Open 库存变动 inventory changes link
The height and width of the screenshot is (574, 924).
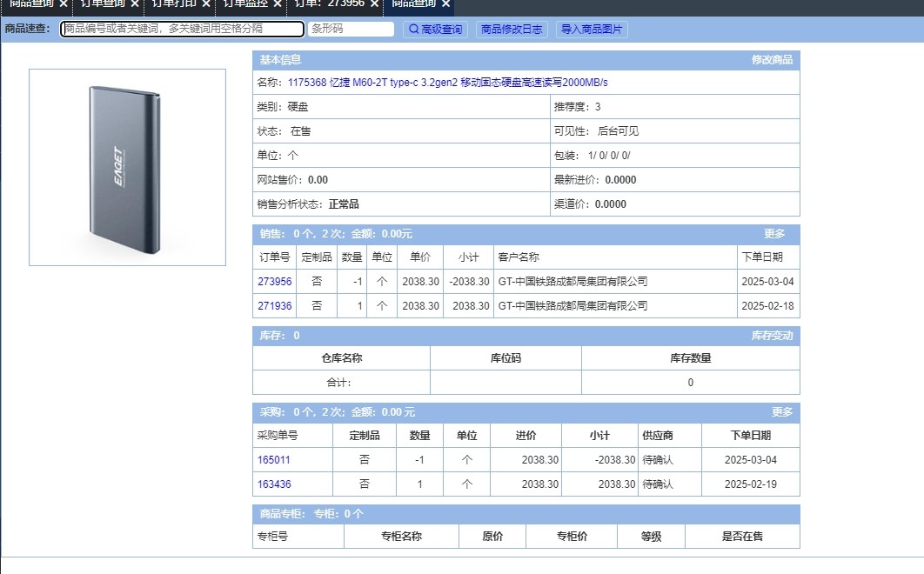click(772, 336)
